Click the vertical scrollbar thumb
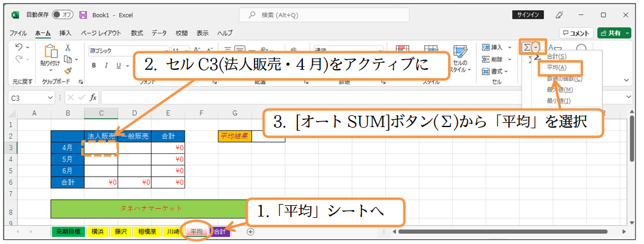Screen dimensions: 644x244 point(633,140)
